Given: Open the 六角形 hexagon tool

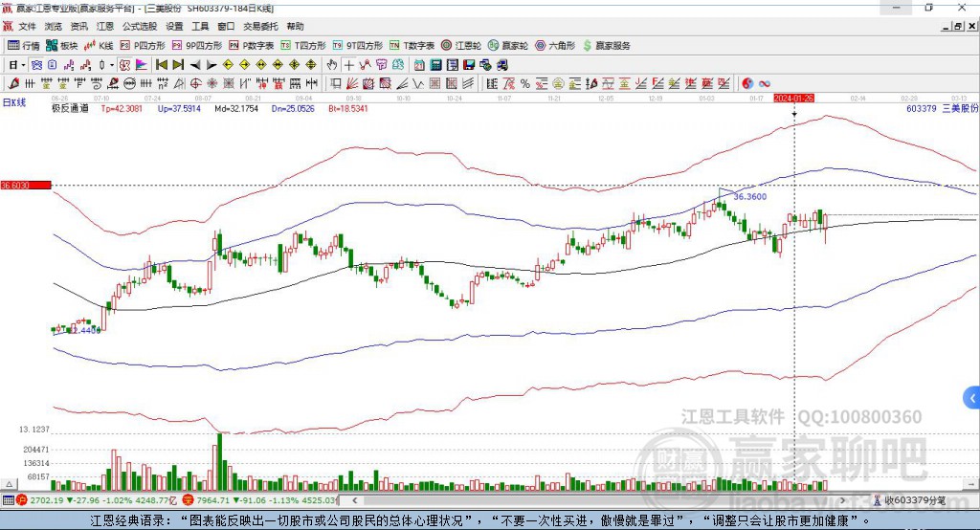Looking at the screenshot, I should [555, 46].
